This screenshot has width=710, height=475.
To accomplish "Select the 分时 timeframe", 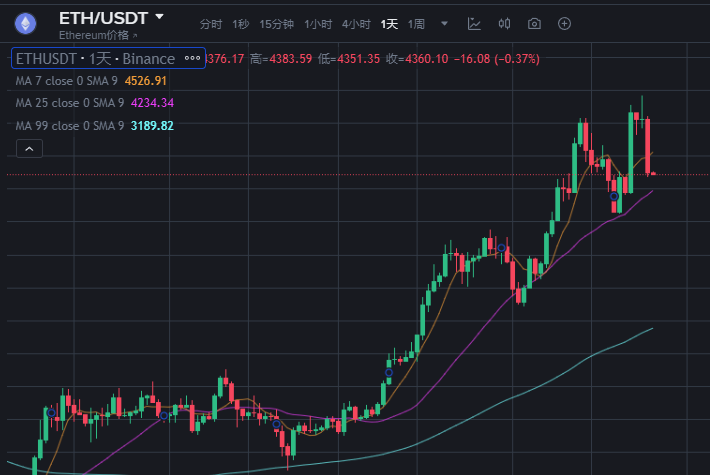I will 210,23.
